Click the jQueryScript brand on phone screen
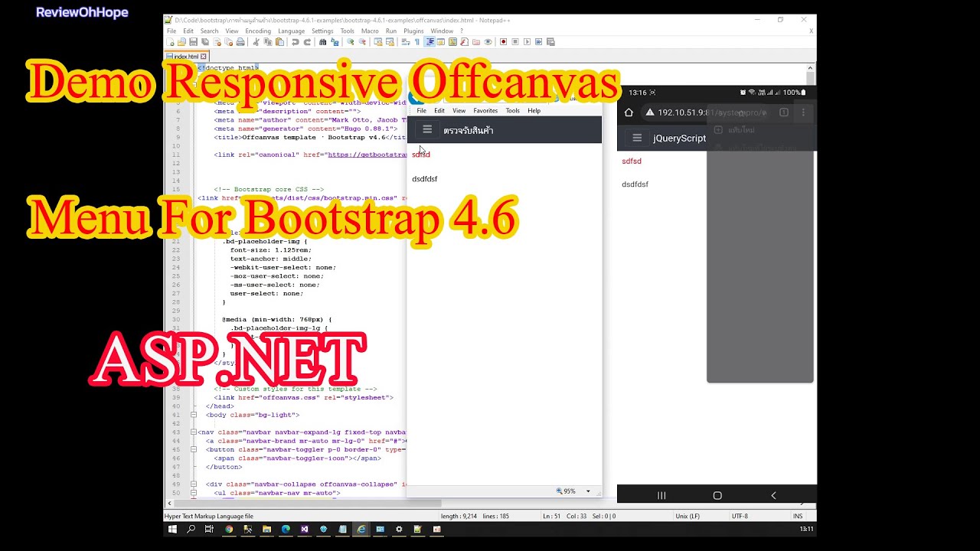The height and width of the screenshot is (551, 980). click(x=679, y=139)
